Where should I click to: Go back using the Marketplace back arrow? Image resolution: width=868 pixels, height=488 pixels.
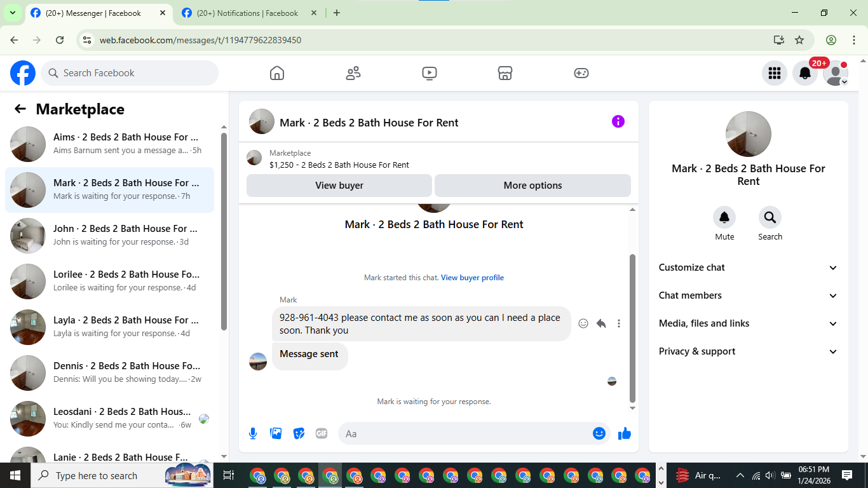(x=20, y=109)
